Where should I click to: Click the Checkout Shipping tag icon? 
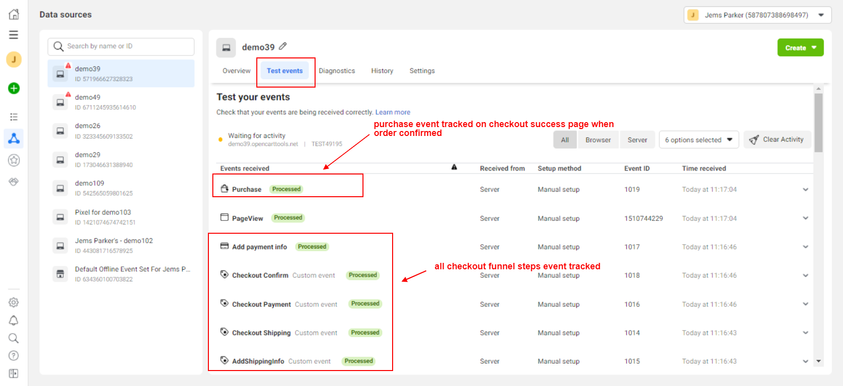225,332
